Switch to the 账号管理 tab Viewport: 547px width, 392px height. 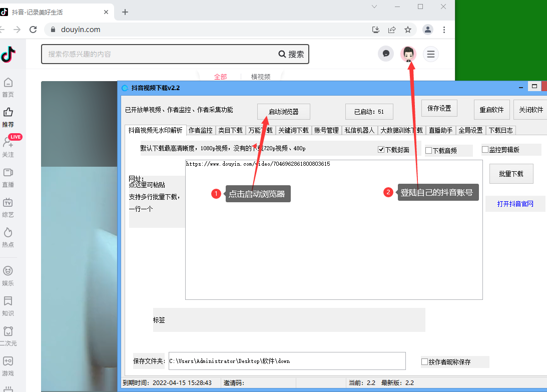coord(326,130)
